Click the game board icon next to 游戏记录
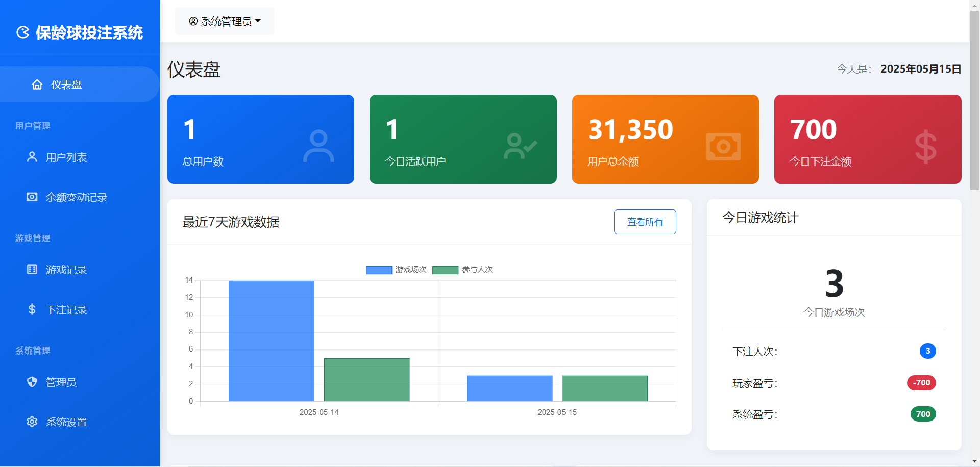 pos(32,269)
